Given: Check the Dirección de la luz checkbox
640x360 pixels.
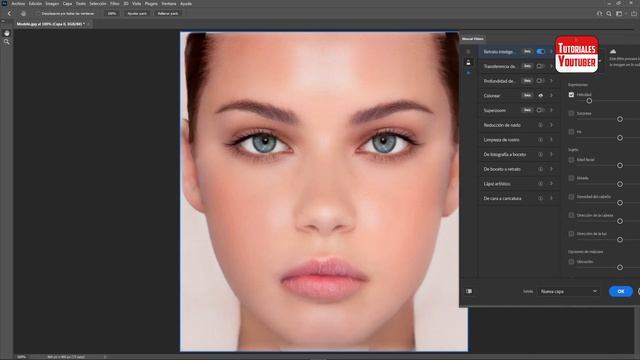Looking at the screenshot, I should point(571,234).
